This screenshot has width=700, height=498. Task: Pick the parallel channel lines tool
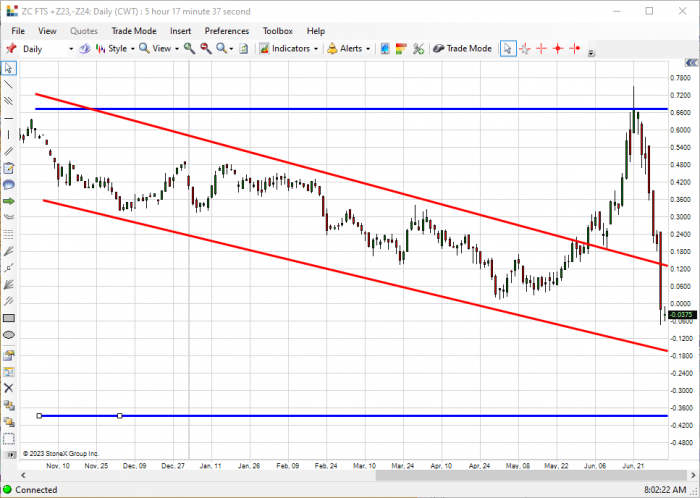click(8, 101)
